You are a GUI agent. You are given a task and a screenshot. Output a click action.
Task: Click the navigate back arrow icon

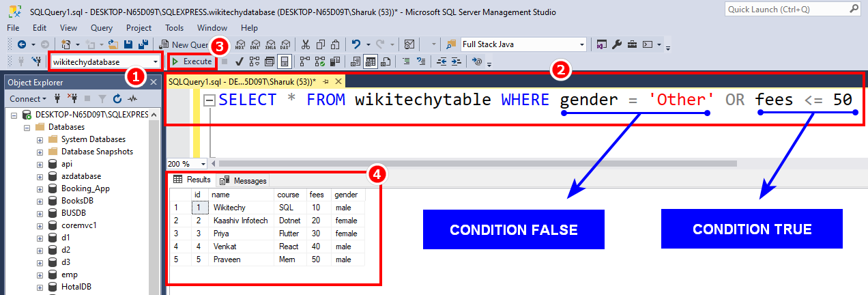(x=21, y=44)
